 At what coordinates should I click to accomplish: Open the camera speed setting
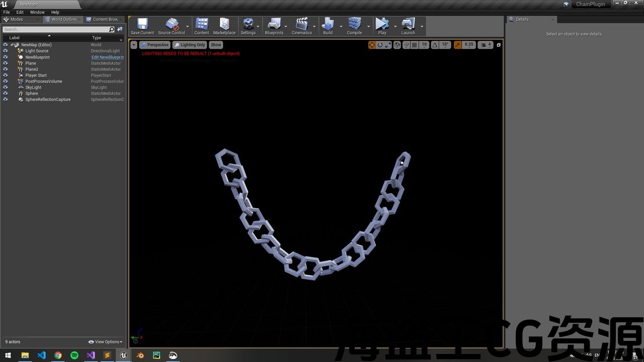click(x=485, y=45)
